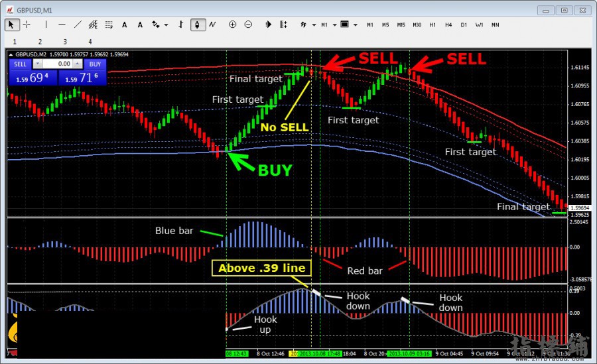
Task: Click the GBPUSD,M1 window title
Action: tap(34, 11)
